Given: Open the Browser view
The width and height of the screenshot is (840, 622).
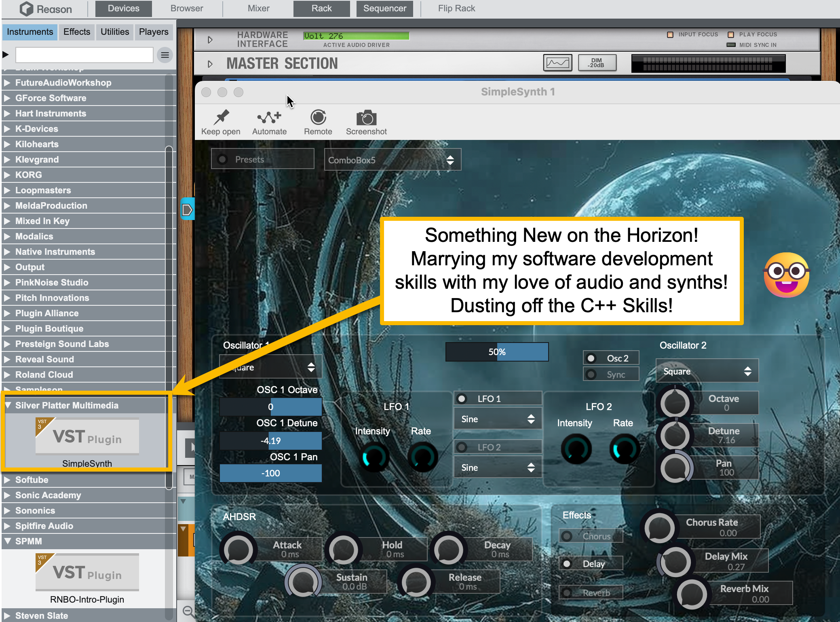Looking at the screenshot, I should click(187, 8).
